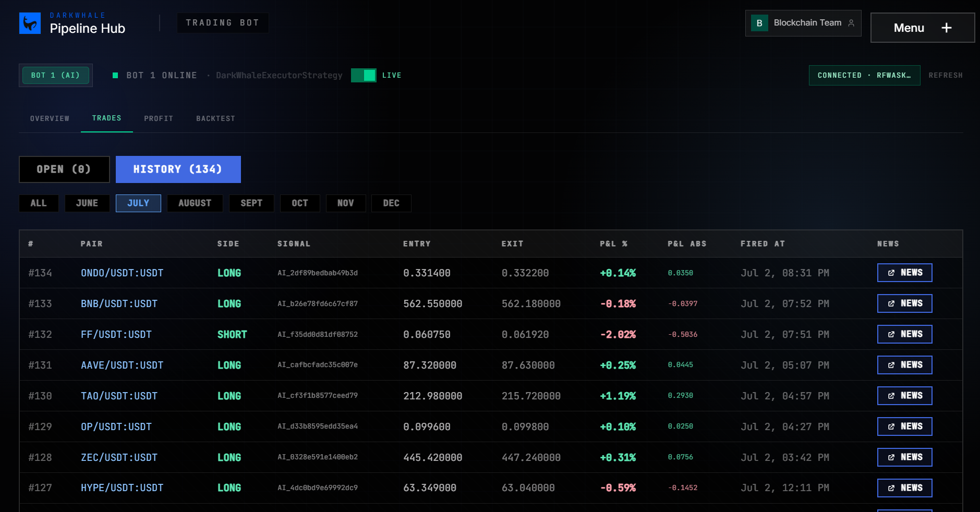Viewport: 980px width, 512px height.
Task: Toggle the LIVE trading switch
Action: coord(364,76)
